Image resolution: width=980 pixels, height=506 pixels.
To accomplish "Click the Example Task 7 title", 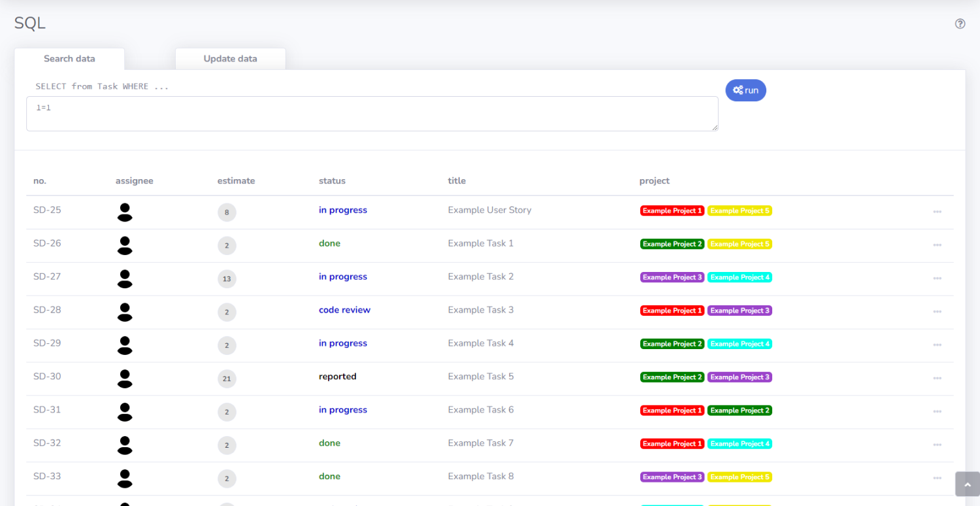I will pos(481,443).
